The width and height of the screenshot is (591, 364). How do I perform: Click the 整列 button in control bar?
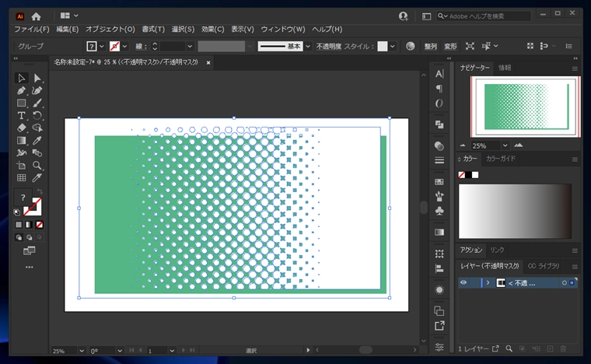point(431,47)
